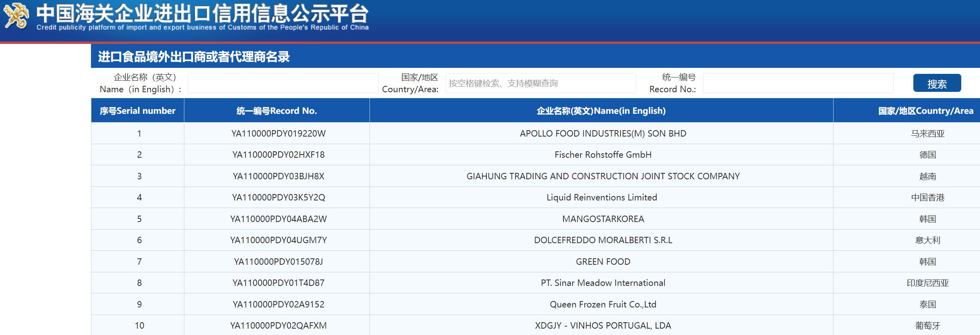Select record number YA110000PDY04UGM7Y
Image resolution: width=980 pixels, height=335 pixels.
coord(279,240)
